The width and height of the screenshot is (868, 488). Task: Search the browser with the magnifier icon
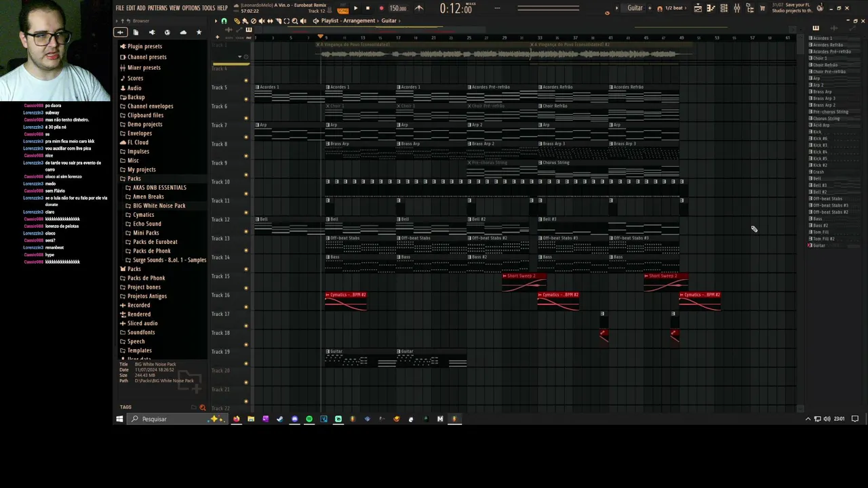coord(202,407)
